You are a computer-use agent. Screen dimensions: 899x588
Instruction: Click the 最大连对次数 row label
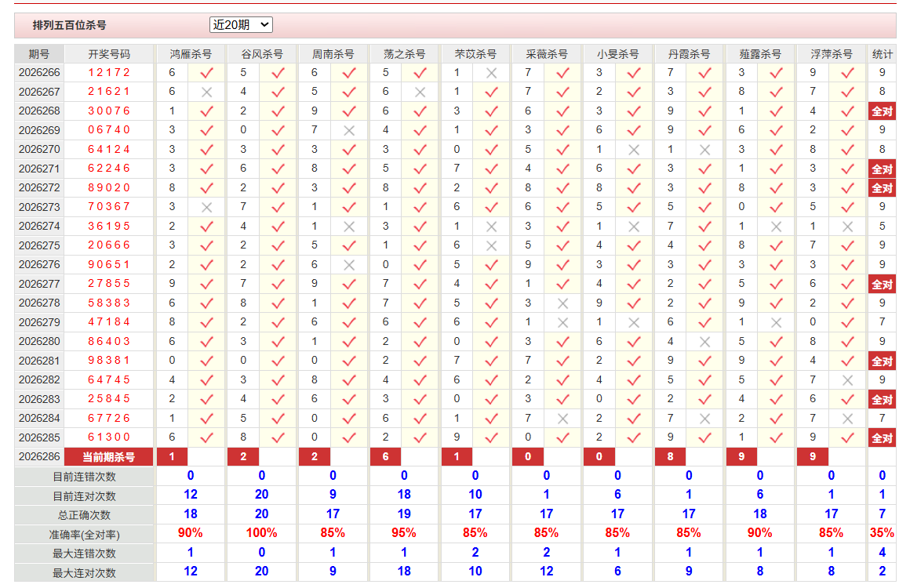pos(84,572)
